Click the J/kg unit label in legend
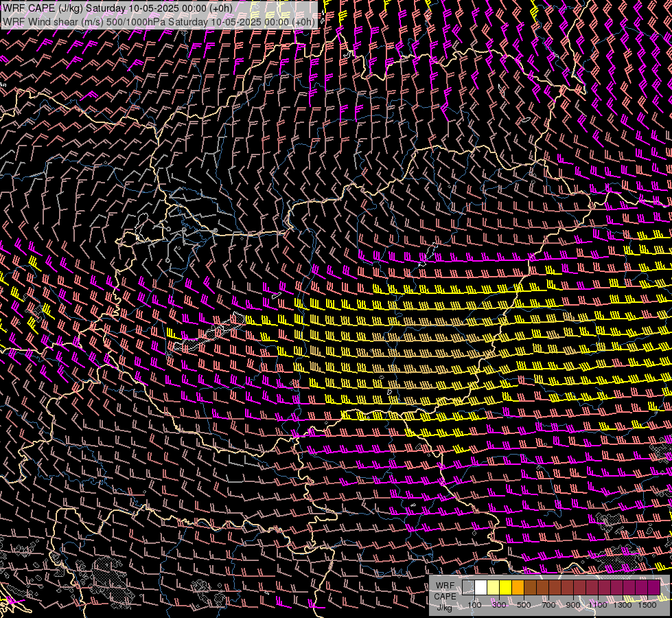672x618 pixels. [x=444, y=608]
